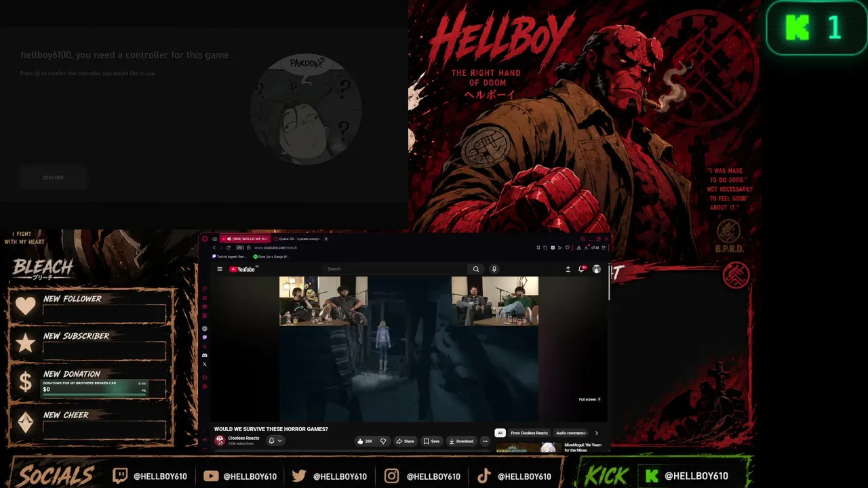Open YouTube notifications bell
The image size is (868, 488).
pyautogui.click(x=582, y=269)
